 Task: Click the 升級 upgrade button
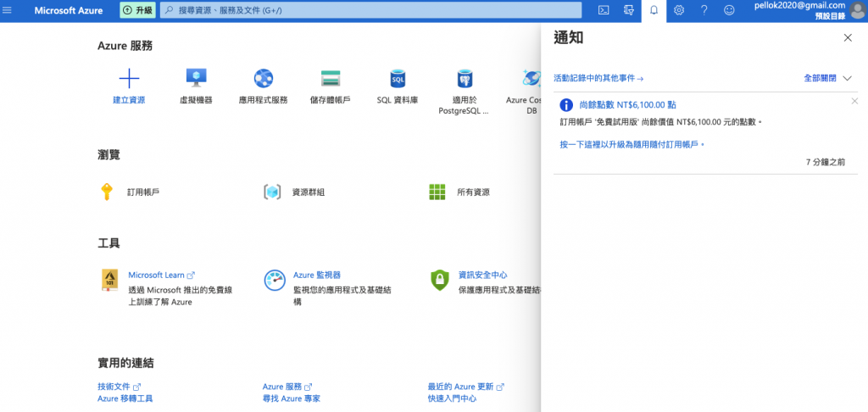click(138, 10)
